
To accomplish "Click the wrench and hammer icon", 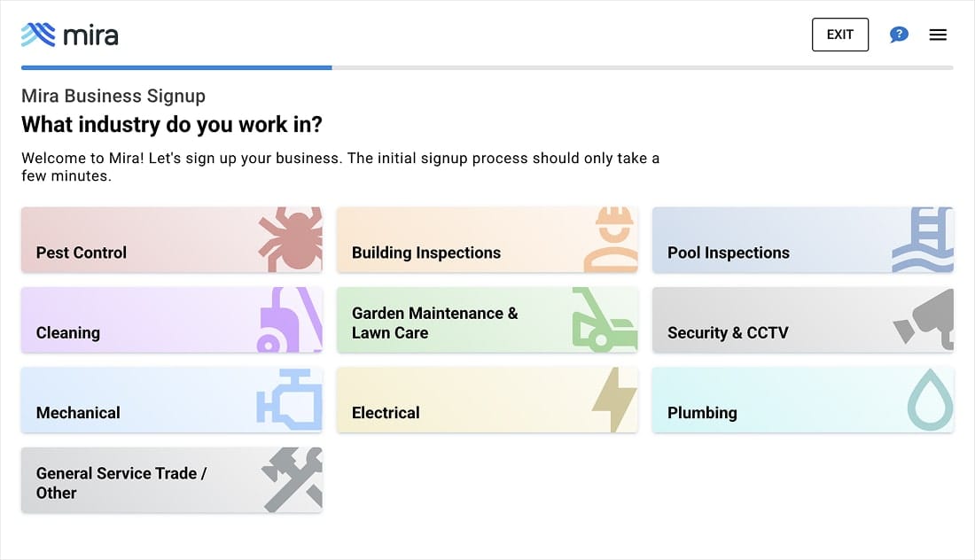I will coord(292,480).
